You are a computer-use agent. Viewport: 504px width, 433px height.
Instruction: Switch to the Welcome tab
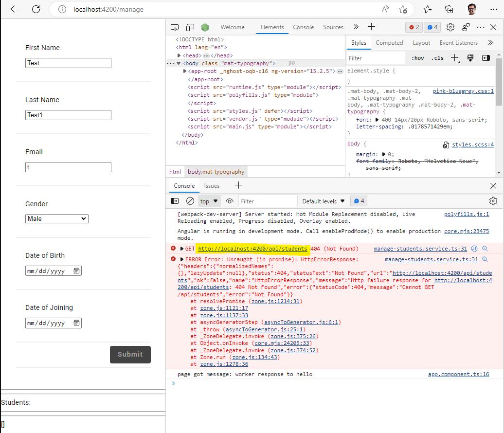coord(233,27)
